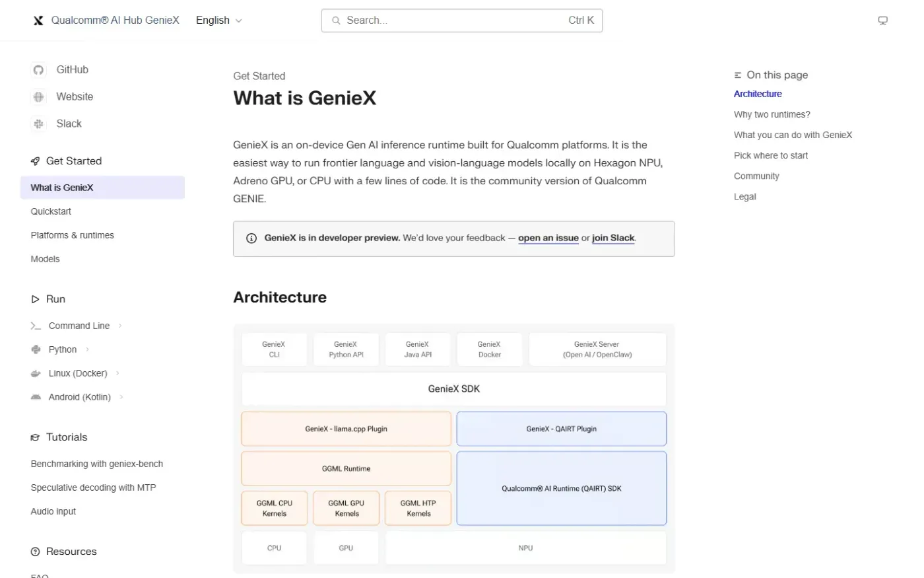
Task: Click the GitHub icon in sidebar
Action: [x=39, y=70]
